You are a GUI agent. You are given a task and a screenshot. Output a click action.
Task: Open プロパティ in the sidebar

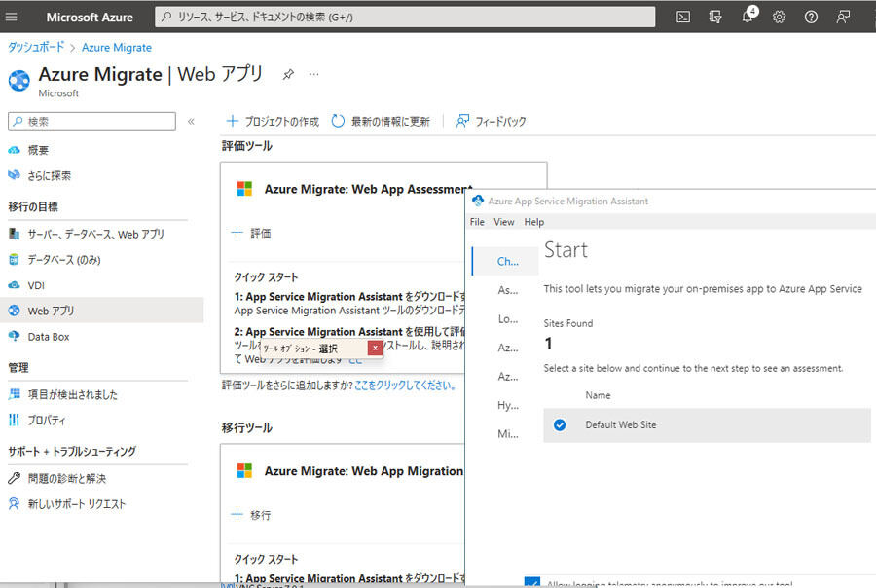click(47, 420)
